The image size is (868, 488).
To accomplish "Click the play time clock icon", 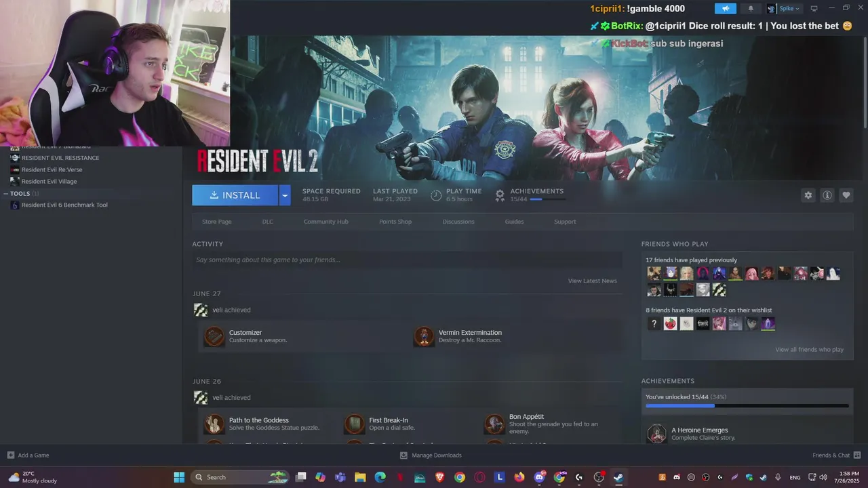I will tap(436, 195).
